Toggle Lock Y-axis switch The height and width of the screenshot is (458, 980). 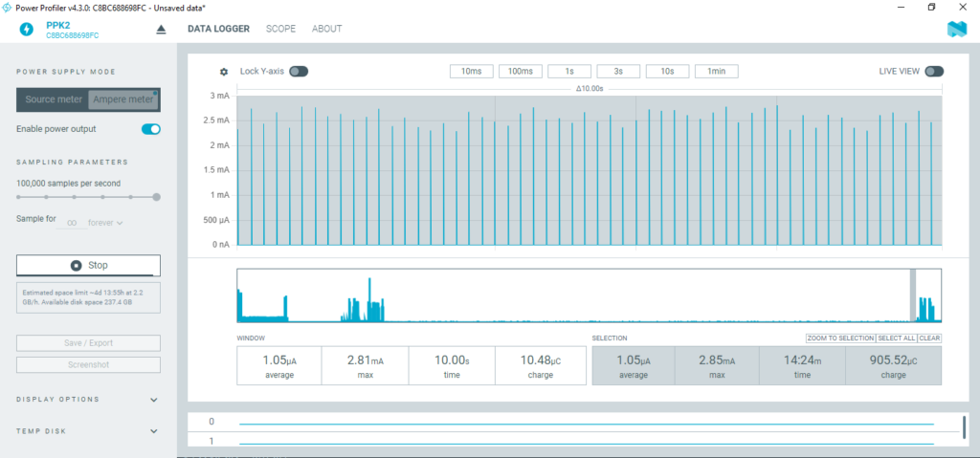point(299,71)
